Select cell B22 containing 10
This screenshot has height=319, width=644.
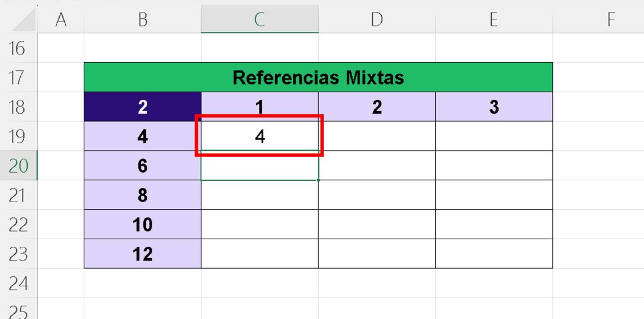click(x=143, y=224)
